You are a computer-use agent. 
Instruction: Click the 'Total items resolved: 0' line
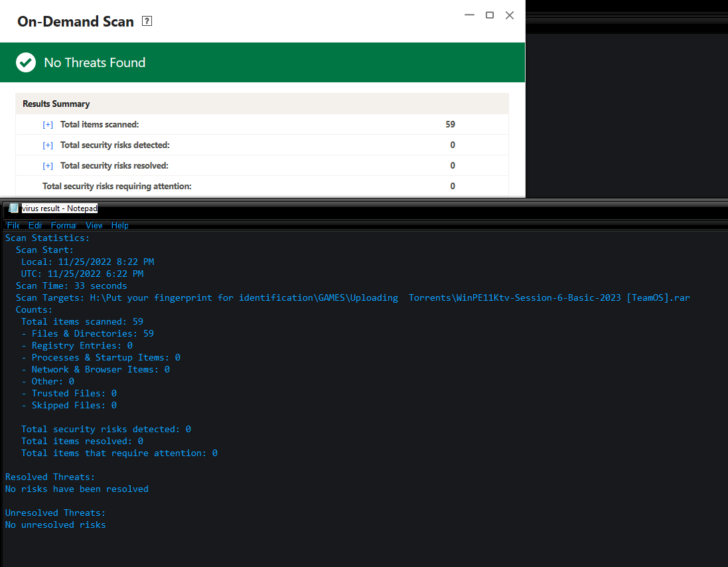[x=82, y=441]
